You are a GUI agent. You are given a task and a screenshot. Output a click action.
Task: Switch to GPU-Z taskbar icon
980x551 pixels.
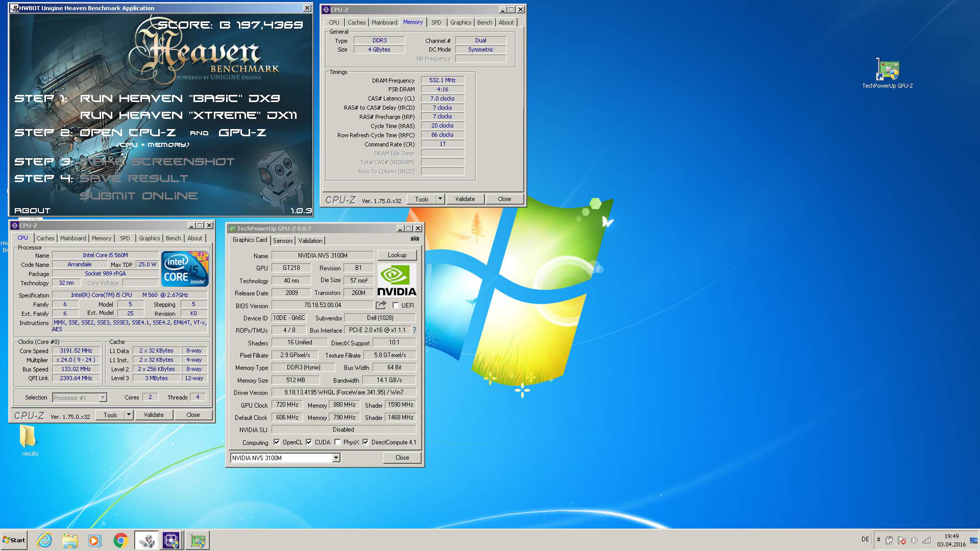pyautogui.click(x=198, y=540)
